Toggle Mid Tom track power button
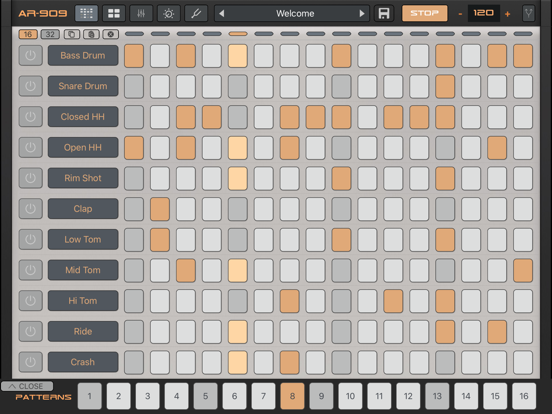Screen dimensions: 552x414 (31, 270)
